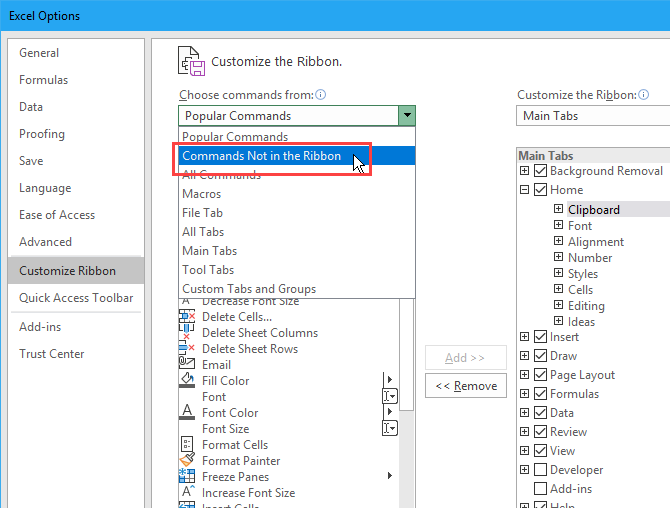Viewport: 670px width, 508px height.
Task: Click the Choose commands from info icon
Action: point(321,95)
